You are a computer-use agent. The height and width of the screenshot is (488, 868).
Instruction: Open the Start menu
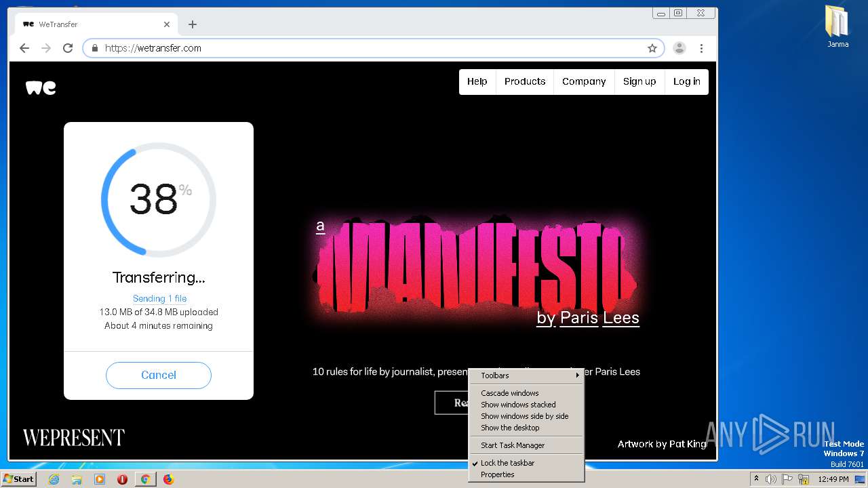(x=19, y=479)
